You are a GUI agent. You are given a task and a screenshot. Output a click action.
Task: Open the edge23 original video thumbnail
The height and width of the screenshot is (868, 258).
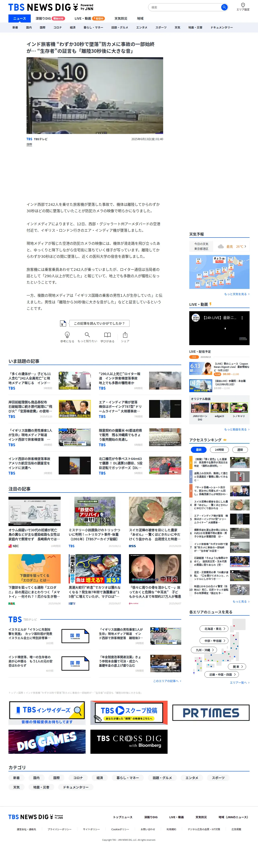pyautogui.click(x=219, y=408)
